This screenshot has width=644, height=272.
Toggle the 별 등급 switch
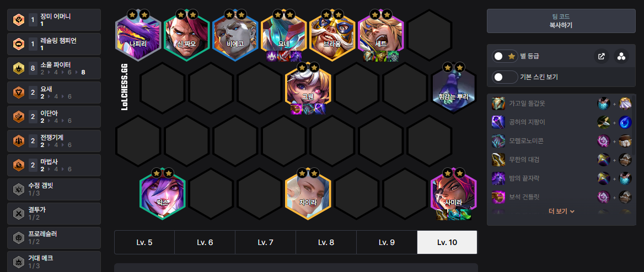point(505,56)
